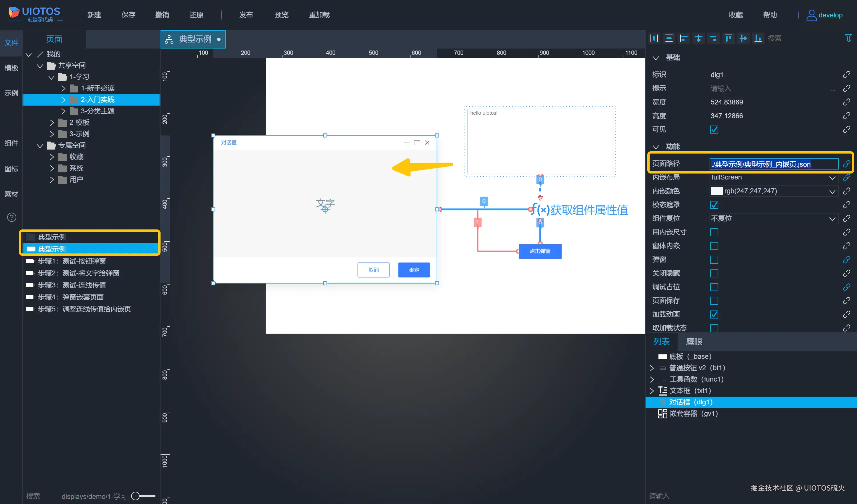This screenshot has width=857, height=504.
Task: Click the align bottom icon
Action: (758, 39)
